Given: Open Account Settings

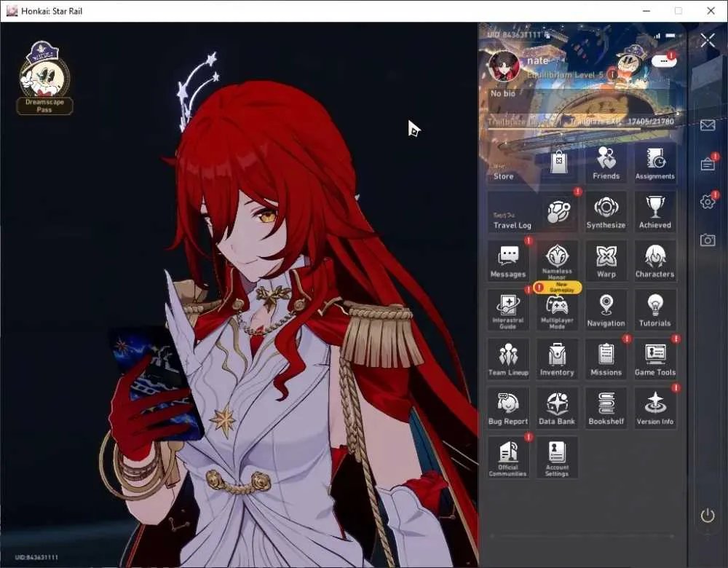Looking at the screenshot, I should [x=557, y=457].
